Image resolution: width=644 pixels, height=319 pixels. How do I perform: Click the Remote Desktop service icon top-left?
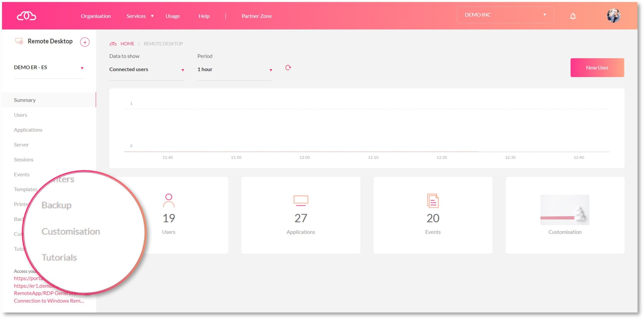coord(19,41)
